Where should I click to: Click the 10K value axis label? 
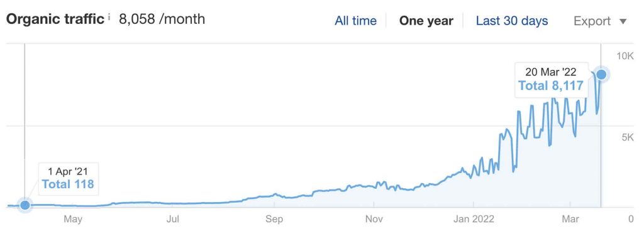(x=625, y=56)
